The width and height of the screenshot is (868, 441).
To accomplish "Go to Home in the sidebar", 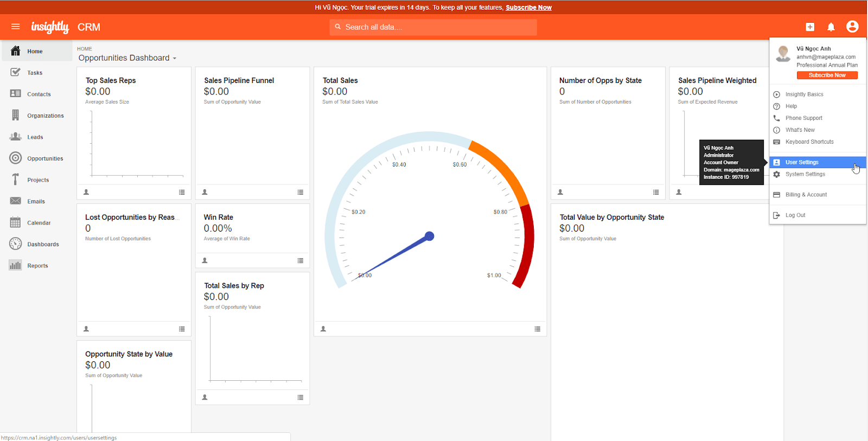I will tap(36, 52).
